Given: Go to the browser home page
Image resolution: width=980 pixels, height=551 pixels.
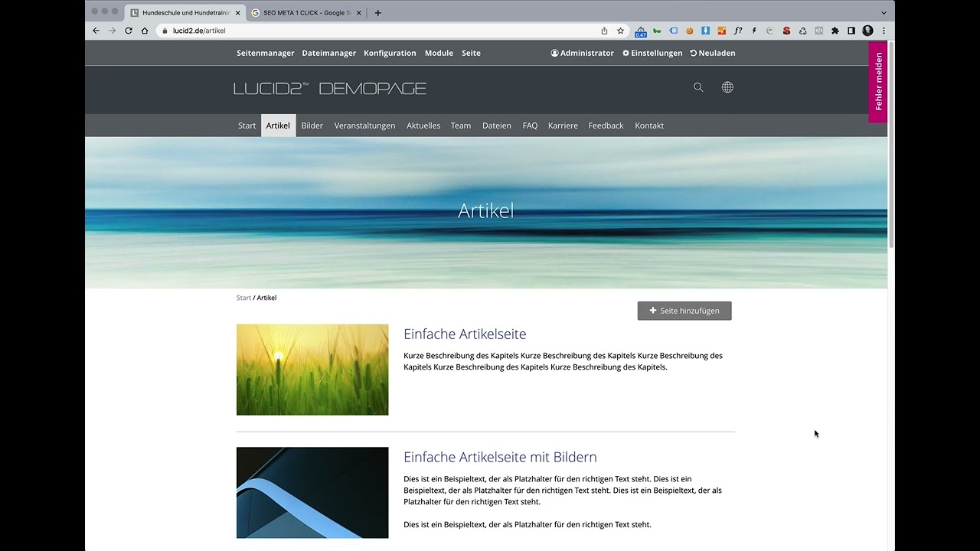Looking at the screenshot, I should (x=145, y=31).
